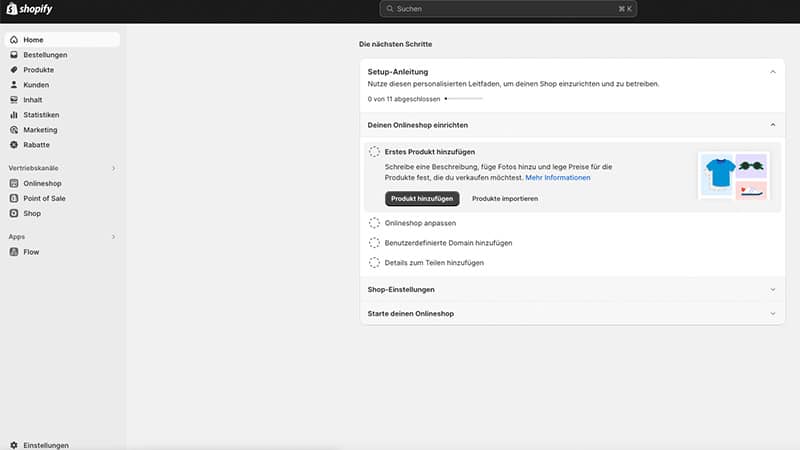
Task: Collapse the Setup-Anleitung card chevron
Action: [772, 72]
